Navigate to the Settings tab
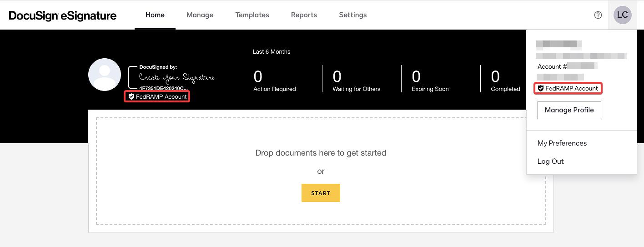The image size is (644, 247). coord(352,15)
